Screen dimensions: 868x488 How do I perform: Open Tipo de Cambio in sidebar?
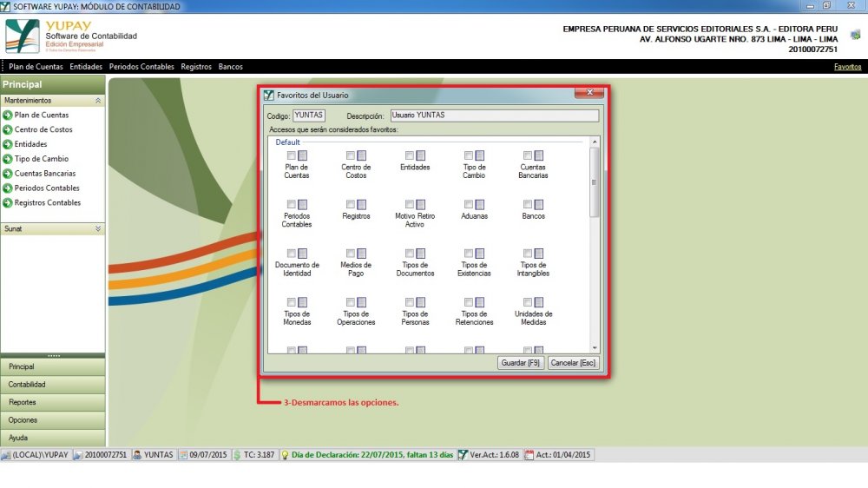pyautogui.click(x=42, y=158)
